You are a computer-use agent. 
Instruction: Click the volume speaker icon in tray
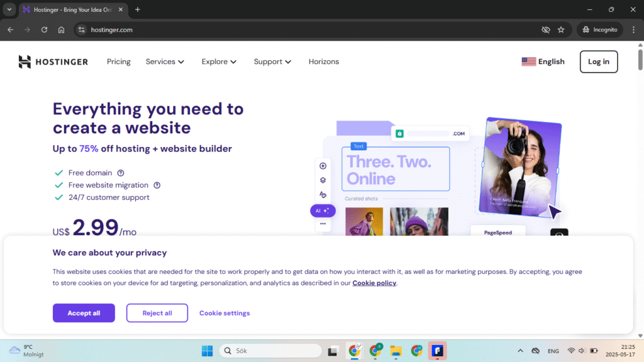582,351
